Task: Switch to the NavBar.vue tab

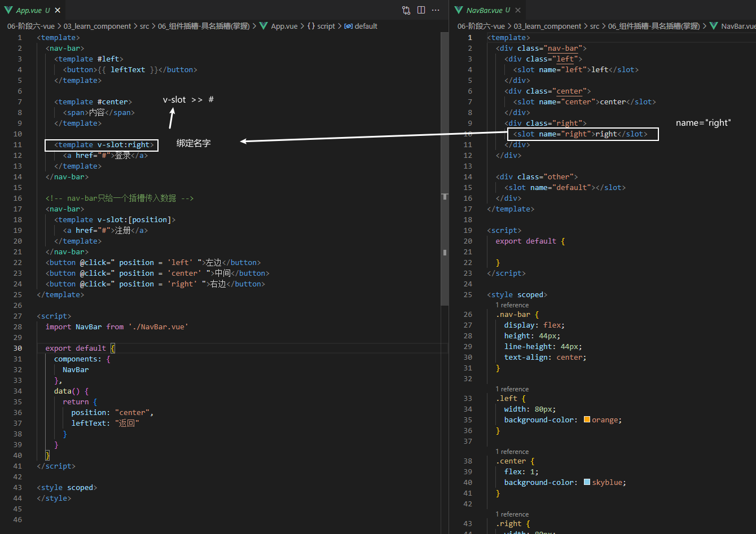Action: pyautogui.click(x=489, y=10)
